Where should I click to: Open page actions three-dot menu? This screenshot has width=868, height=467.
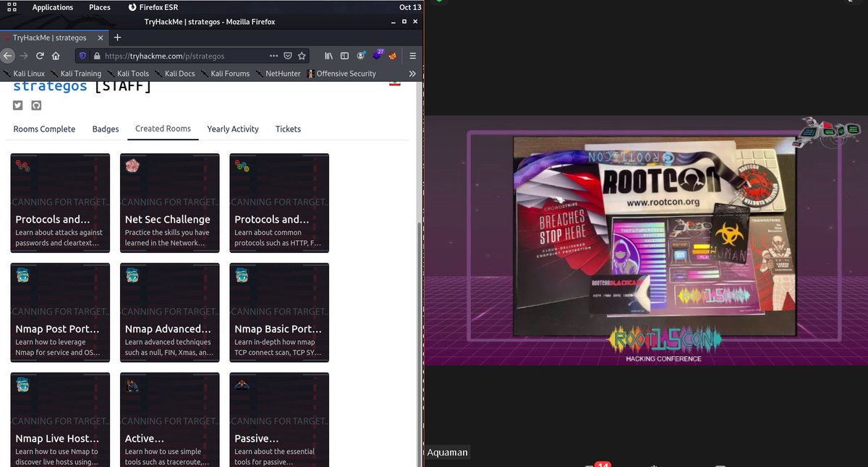click(x=273, y=56)
